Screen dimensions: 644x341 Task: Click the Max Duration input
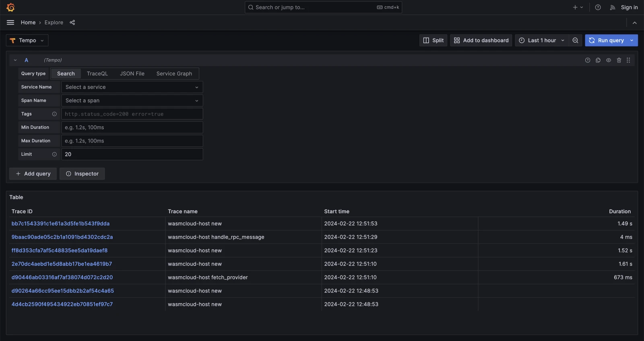(132, 141)
